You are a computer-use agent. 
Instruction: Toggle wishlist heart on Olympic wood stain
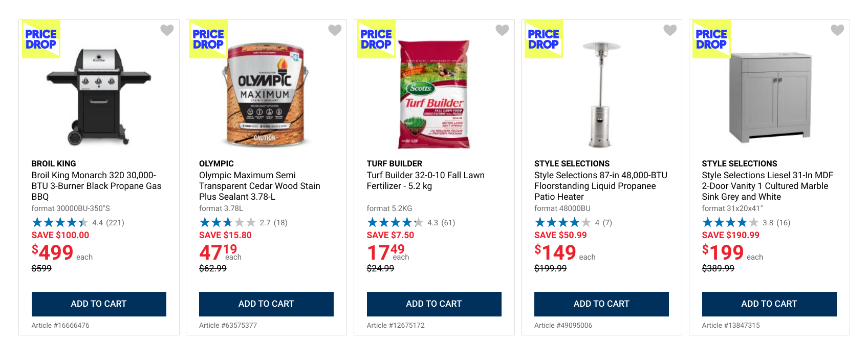335,30
